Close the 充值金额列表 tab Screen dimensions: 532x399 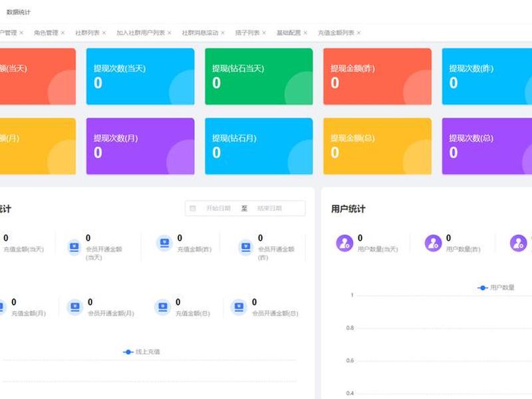358,33
